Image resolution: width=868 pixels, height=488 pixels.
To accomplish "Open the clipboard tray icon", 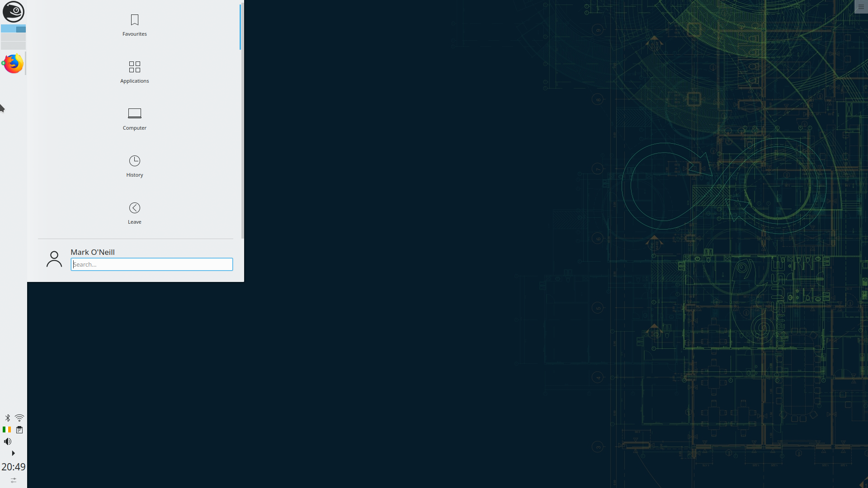I will tap(19, 430).
